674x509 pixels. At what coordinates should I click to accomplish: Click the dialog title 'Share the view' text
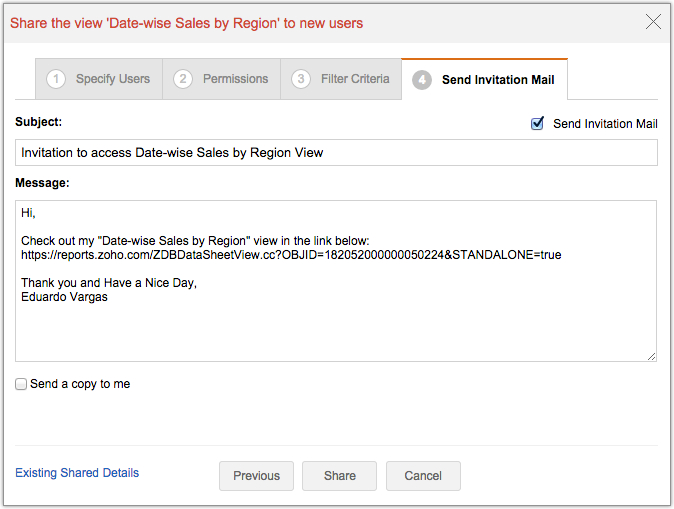(186, 22)
